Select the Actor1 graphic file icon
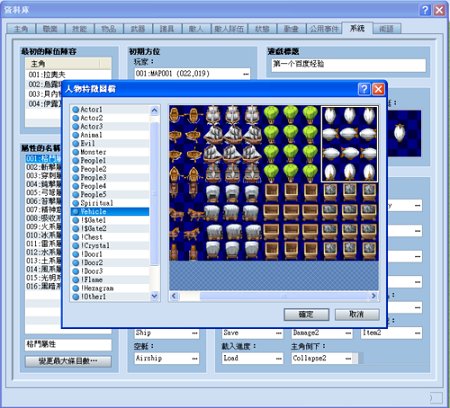Viewport: 450px width, 408px height. 76,109
